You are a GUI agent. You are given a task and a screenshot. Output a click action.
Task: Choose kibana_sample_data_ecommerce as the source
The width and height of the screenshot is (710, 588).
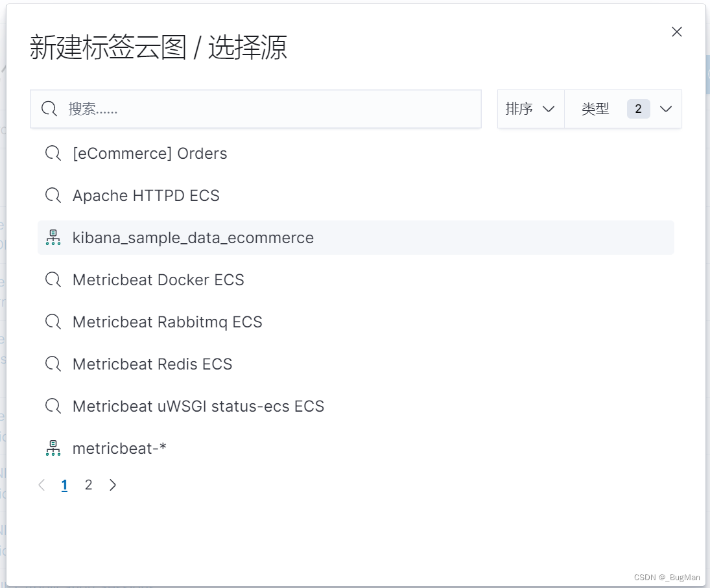click(x=356, y=238)
